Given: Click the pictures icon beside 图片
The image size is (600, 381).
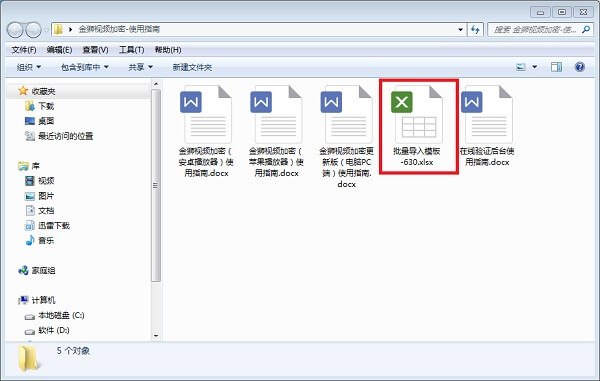Looking at the screenshot, I should [30, 196].
